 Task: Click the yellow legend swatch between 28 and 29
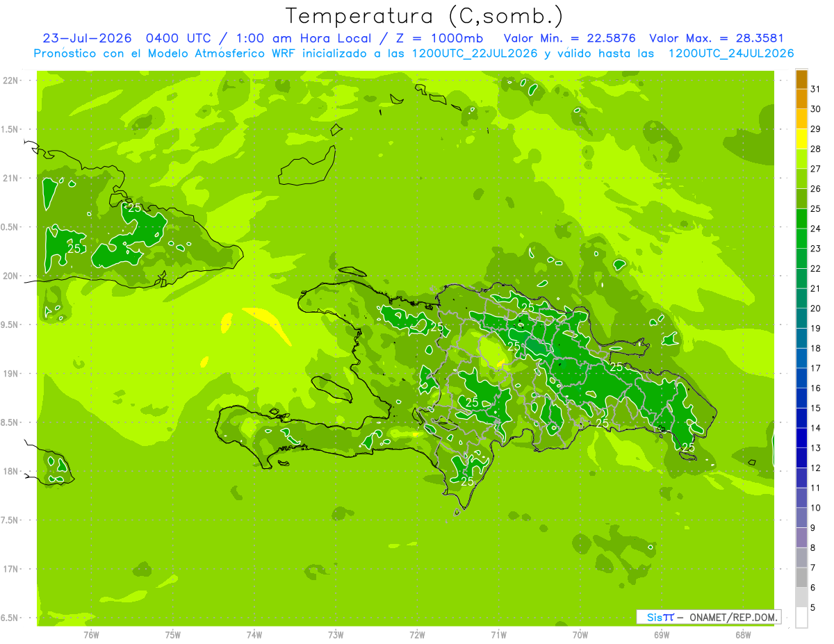coord(801,139)
